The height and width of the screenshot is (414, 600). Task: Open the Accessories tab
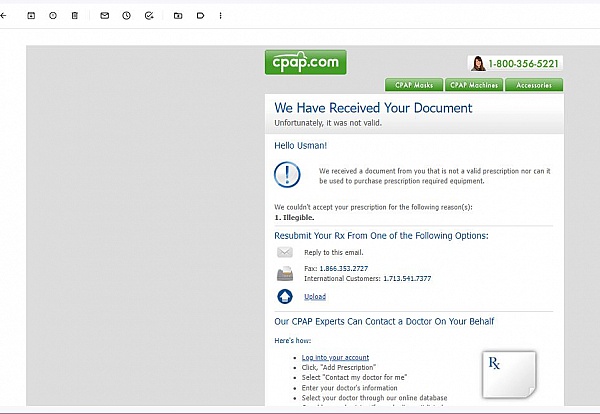533,85
